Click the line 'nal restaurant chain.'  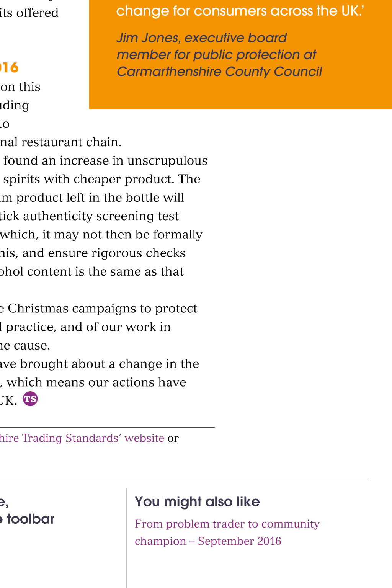point(60,142)
